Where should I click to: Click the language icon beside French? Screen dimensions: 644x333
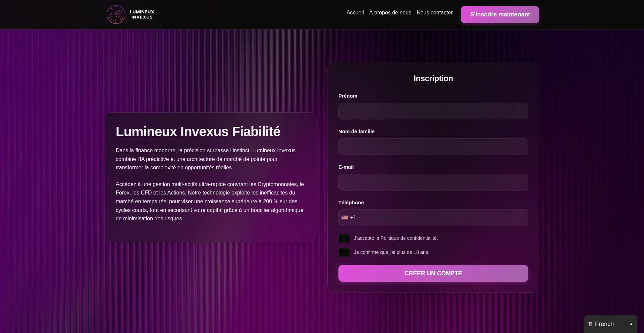pos(590,324)
